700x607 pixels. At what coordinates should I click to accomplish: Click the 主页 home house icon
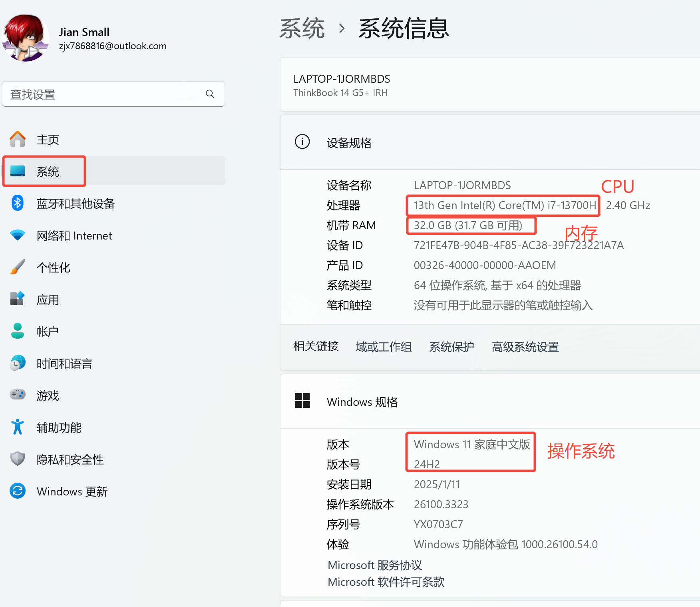click(x=18, y=139)
